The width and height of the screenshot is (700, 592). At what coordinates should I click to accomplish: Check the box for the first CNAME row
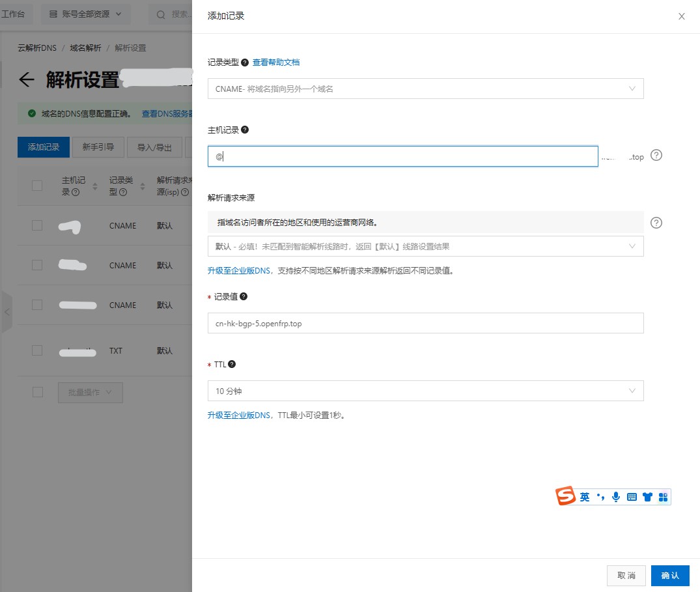[x=37, y=225]
